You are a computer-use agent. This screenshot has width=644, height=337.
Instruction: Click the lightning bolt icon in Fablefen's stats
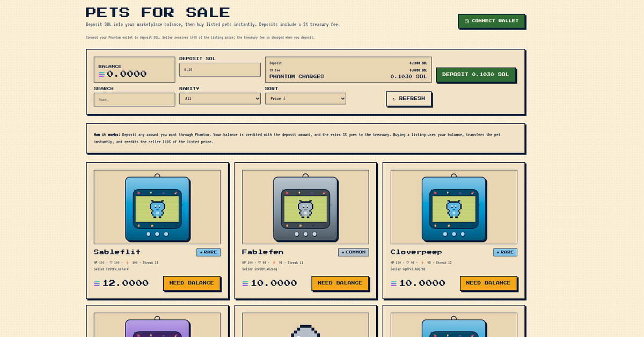274,263
